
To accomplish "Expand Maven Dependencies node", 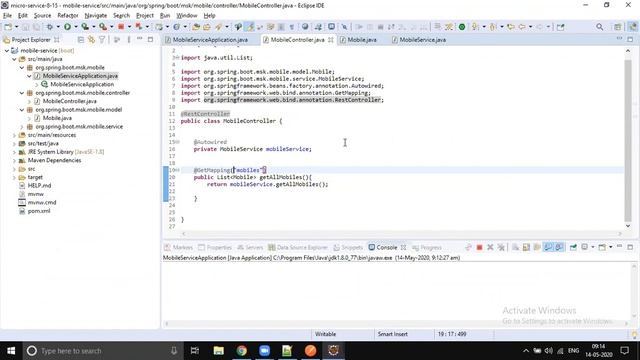I will (x=14, y=160).
